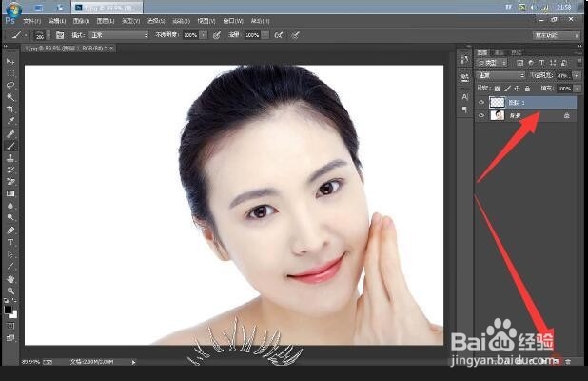Select the History Brush tool
The width and height of the screenshot is (588, 381).
point(10,170)
